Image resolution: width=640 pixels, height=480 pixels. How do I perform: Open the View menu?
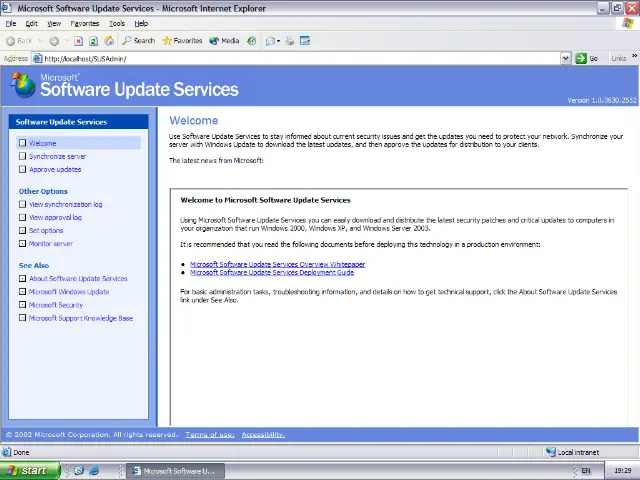pyautogui.click(x=54, y=24)
